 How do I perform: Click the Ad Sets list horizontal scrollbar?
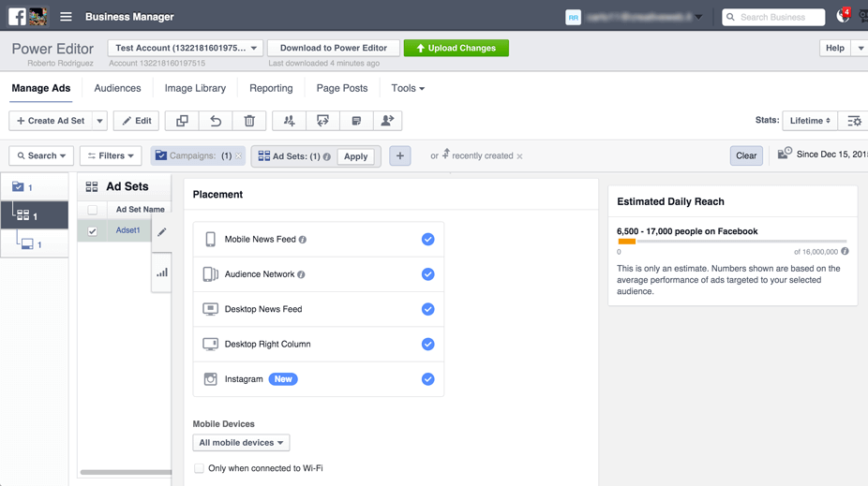(x=126, y=472)
